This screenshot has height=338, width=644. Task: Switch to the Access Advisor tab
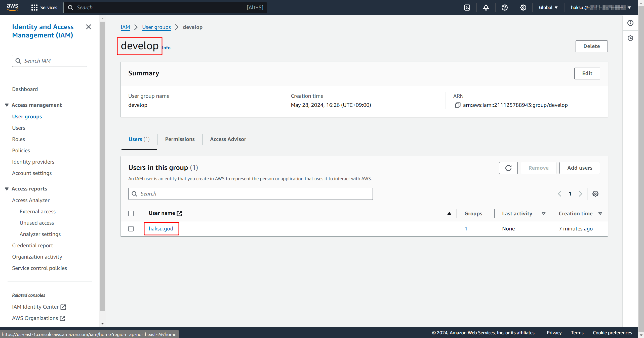click(x=228, y=139)
